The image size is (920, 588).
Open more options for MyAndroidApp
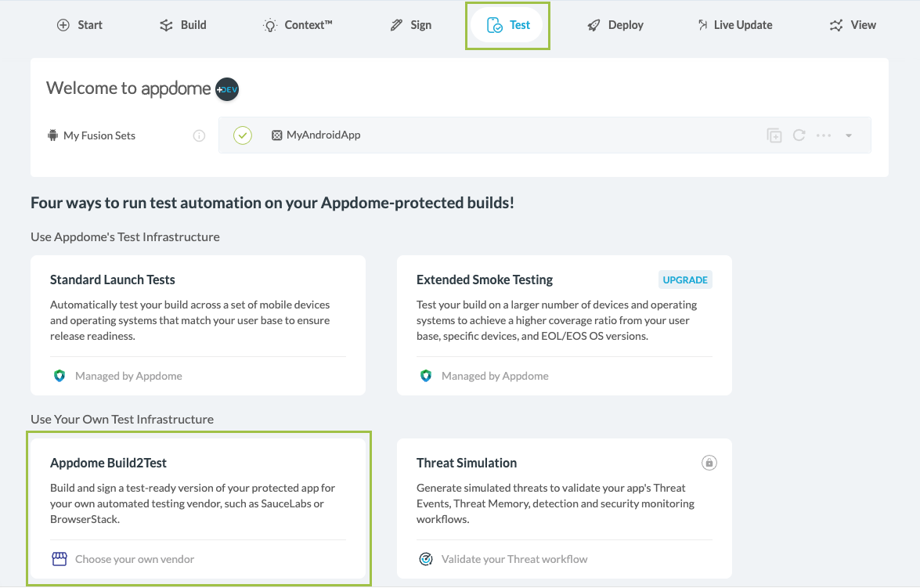824,135
